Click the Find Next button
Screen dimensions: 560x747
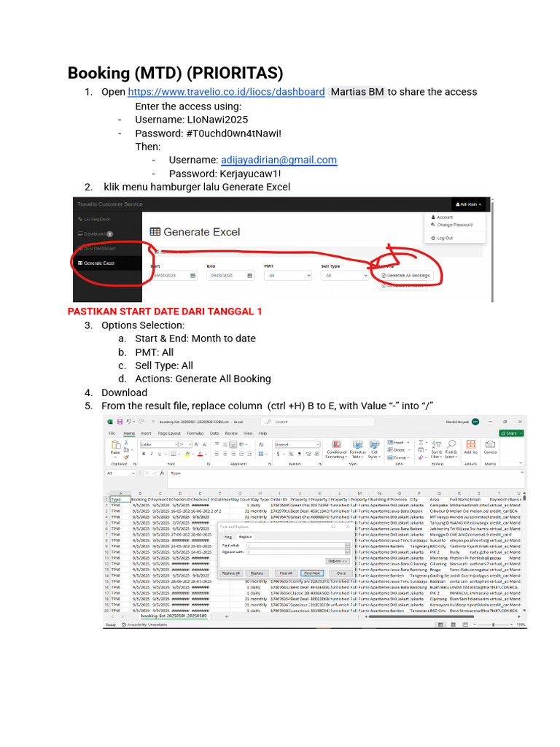pyautogui.click(x=312, y=573)
